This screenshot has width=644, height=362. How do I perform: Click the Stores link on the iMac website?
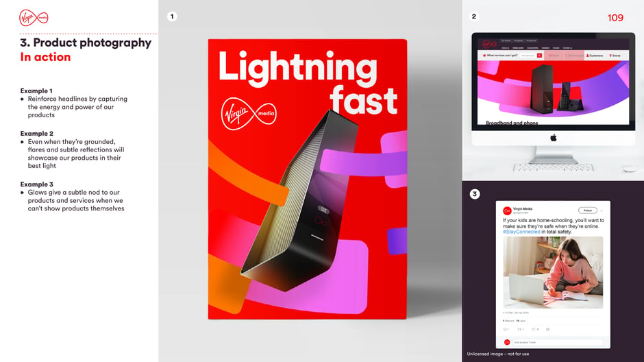pyautogui.click(x=615, y=56)
